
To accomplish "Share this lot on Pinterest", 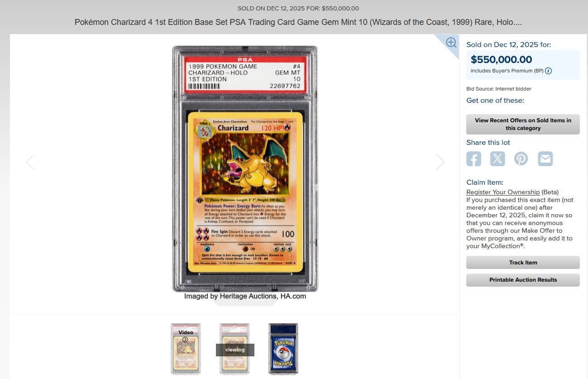I will coord(521,159).
